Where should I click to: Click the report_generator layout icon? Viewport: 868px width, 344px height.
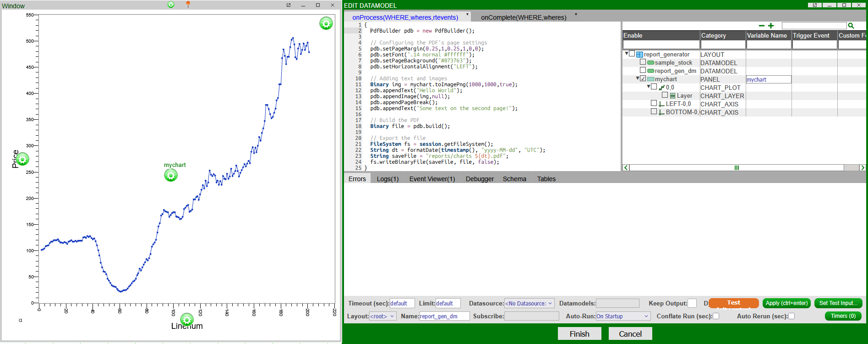pos(640,55)
